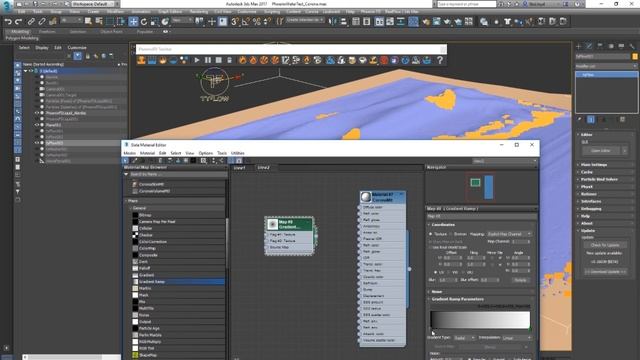Screen dimensions: 640x360
Task: Open the Options menu in Slate Material Editor
Action: 206,153
